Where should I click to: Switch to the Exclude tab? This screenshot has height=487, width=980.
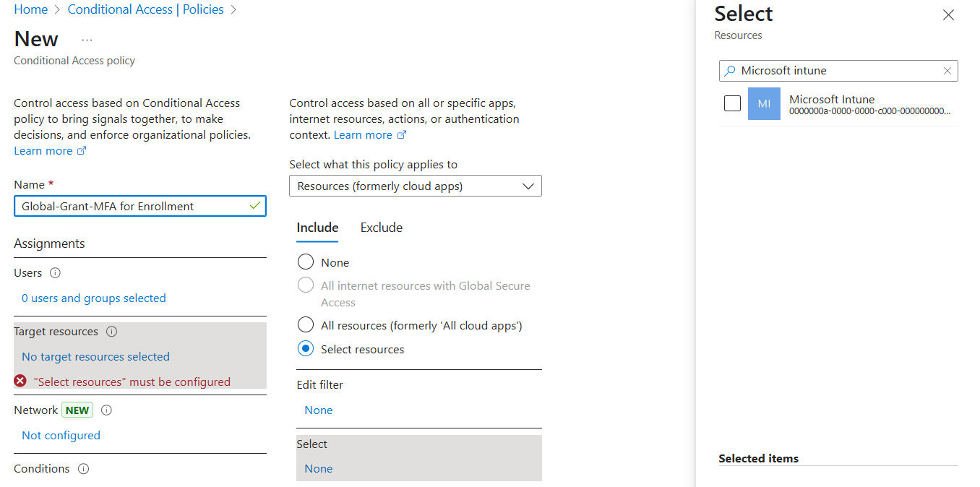pyautogui.click(x=381, y=228)
